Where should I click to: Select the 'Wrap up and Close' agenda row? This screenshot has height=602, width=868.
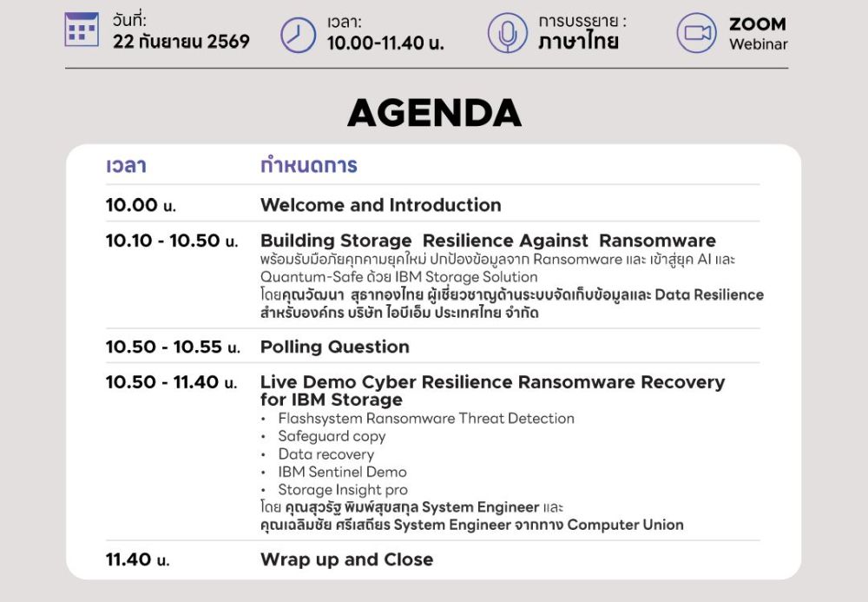[346, 559]
